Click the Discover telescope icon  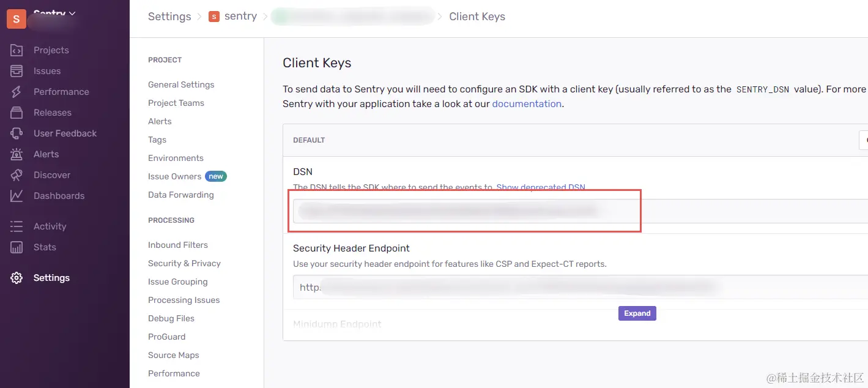pos(17,175)
